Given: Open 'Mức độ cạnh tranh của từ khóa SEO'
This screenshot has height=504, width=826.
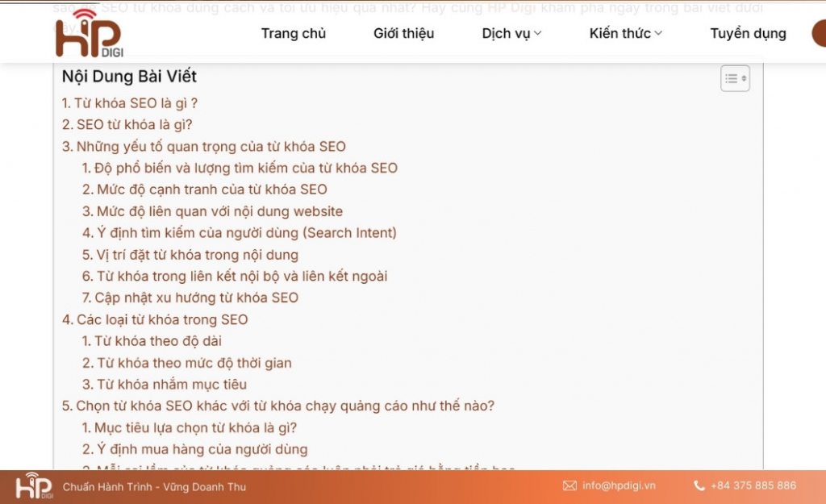Looking at the screenshot, I should click(x=204, y=190).
